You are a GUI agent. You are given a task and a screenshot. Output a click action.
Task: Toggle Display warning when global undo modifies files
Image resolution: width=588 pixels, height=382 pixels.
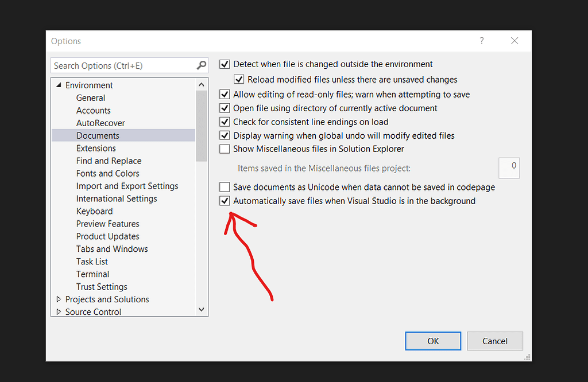[x=225, y=135]
